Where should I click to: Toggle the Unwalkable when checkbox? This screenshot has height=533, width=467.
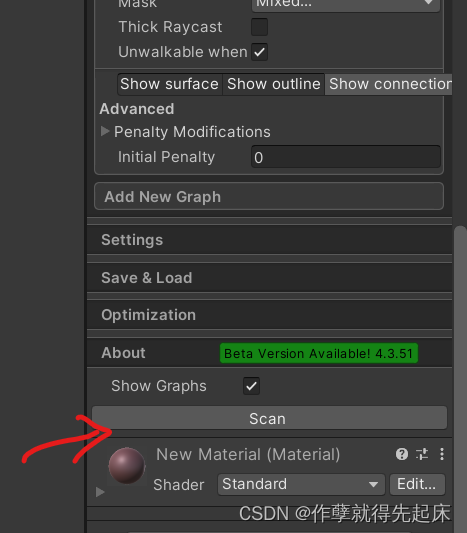[x=259, y=52]
